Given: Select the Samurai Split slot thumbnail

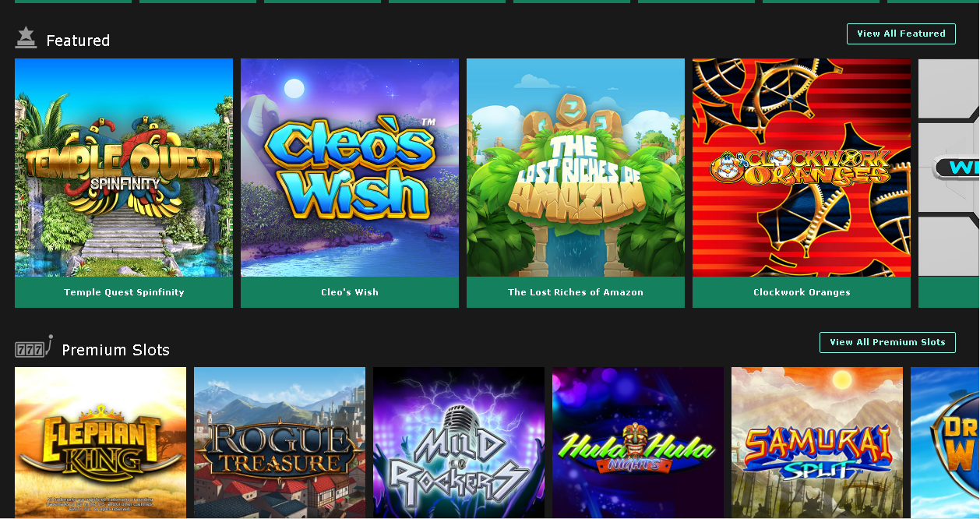Looking at the screenshot, I should coord(817,443).
